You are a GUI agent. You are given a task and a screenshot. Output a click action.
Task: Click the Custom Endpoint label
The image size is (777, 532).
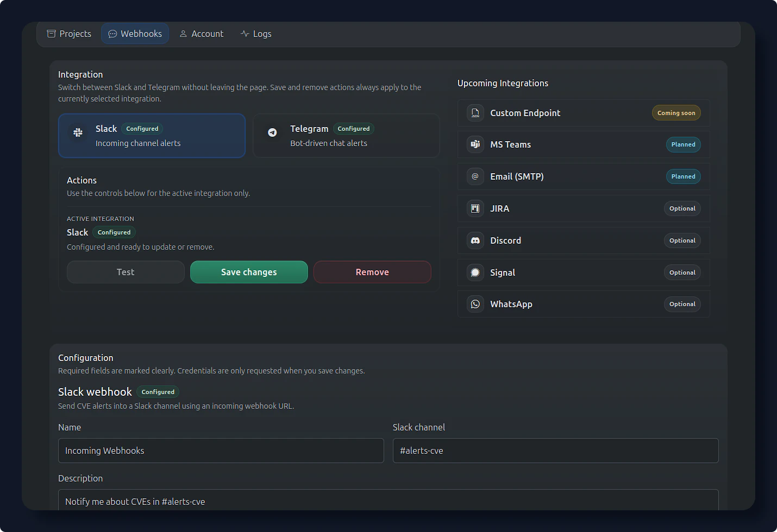[x=525, y=113]
